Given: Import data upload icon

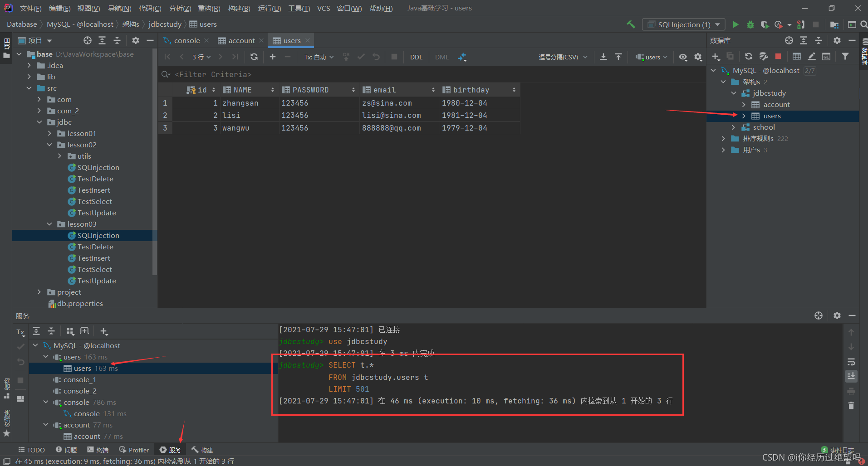Looking at the screenshot, I should pyautogui.click(x=618, y=57).
